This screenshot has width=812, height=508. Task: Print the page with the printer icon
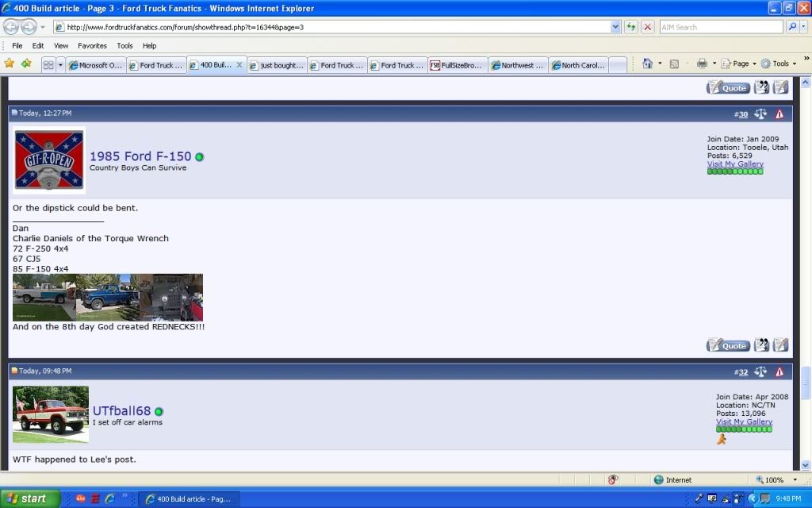[702, 63]
